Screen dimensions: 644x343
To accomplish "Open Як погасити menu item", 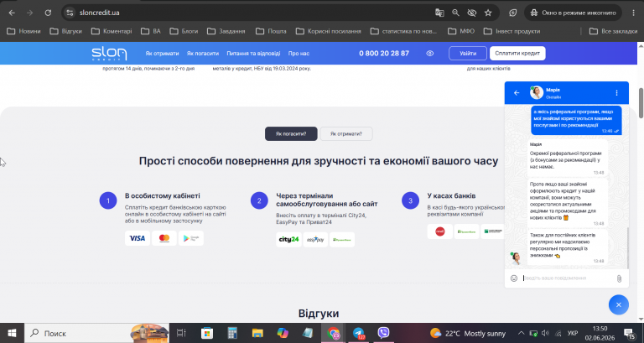I will click(x=202, y=54).
